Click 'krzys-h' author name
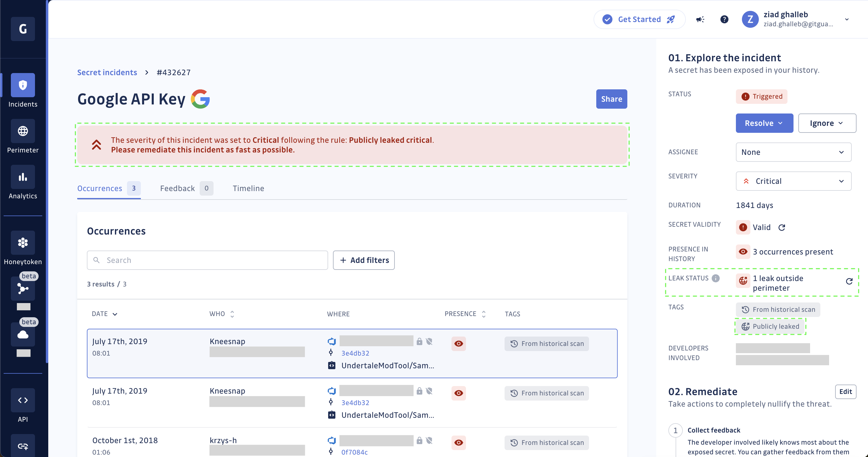This screenshot has width=868, height=457. (x=223, y=440)
